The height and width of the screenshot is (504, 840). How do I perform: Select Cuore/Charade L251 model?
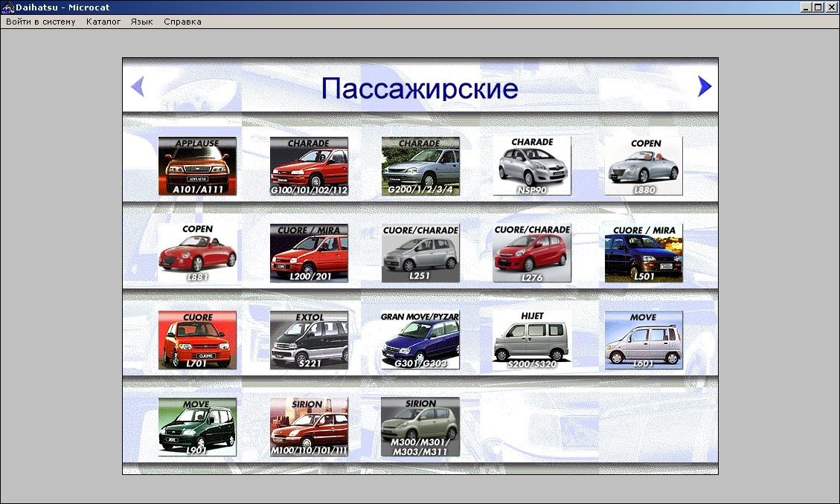coord(420,253)
